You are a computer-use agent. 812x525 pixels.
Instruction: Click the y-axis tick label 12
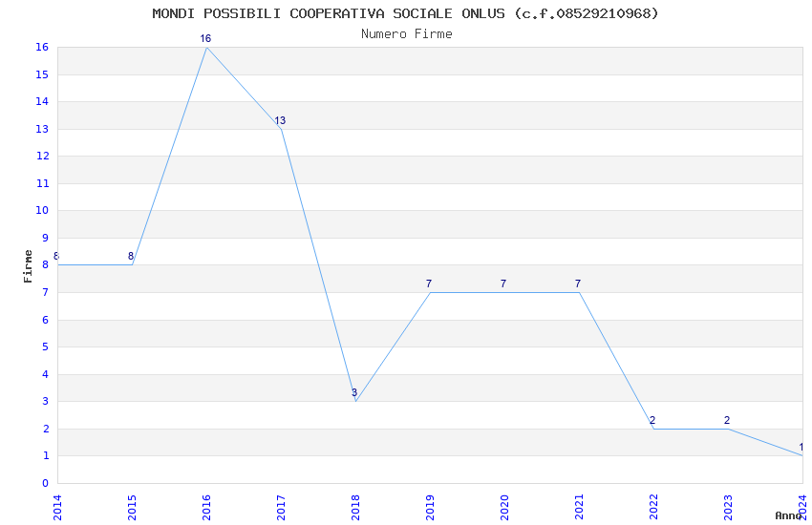[42, 157]
